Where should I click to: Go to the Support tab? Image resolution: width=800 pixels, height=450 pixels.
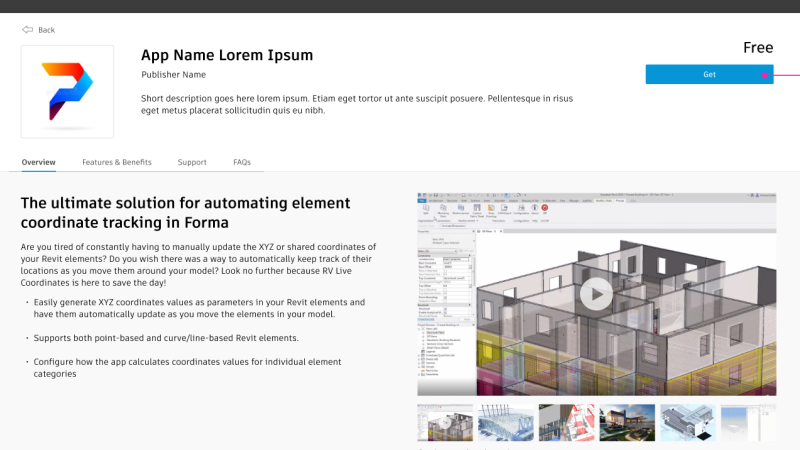[x=192, y=162]
